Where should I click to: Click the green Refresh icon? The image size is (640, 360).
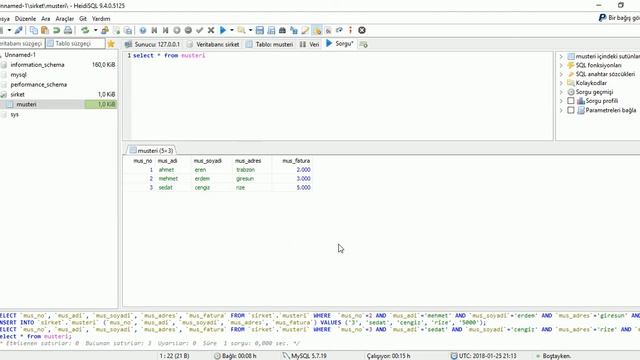pos(85,30)
